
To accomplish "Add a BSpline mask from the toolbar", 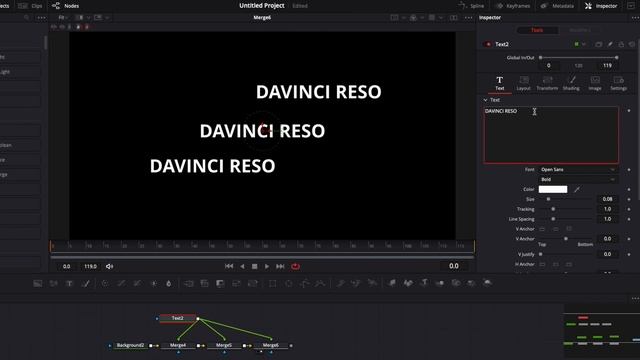I will coord(320,283).
